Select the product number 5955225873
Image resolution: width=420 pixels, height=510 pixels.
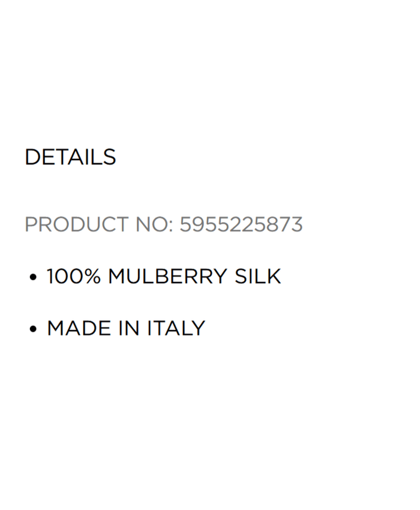[x=241, y=225]
